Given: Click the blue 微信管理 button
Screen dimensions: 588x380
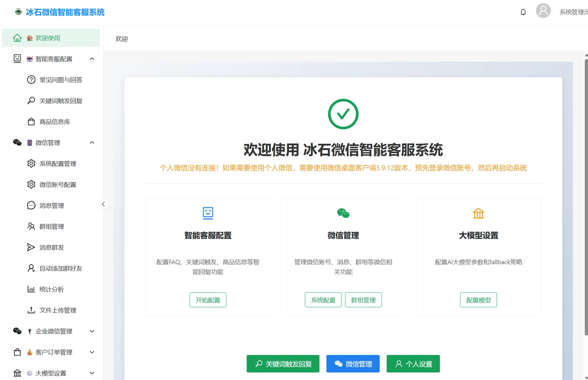Looking at the screenshot, I should [x=353, y=364].
